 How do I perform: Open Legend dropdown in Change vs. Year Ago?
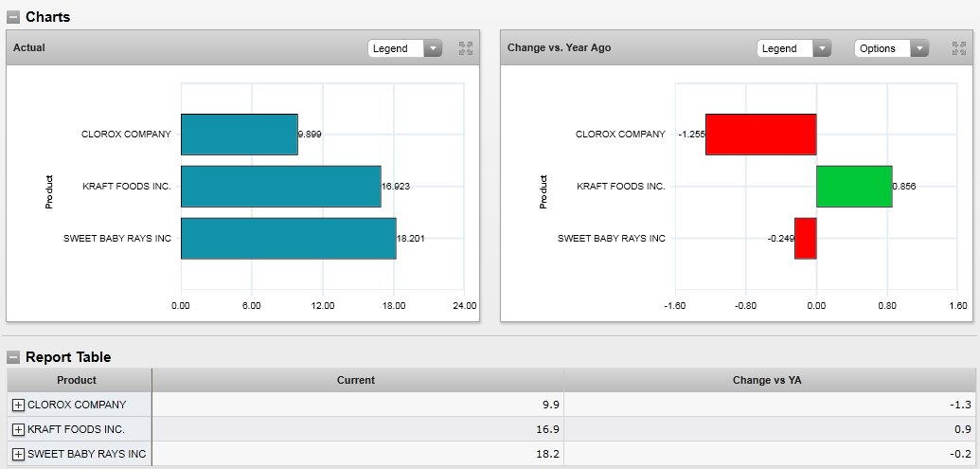(x=794, y=48)
